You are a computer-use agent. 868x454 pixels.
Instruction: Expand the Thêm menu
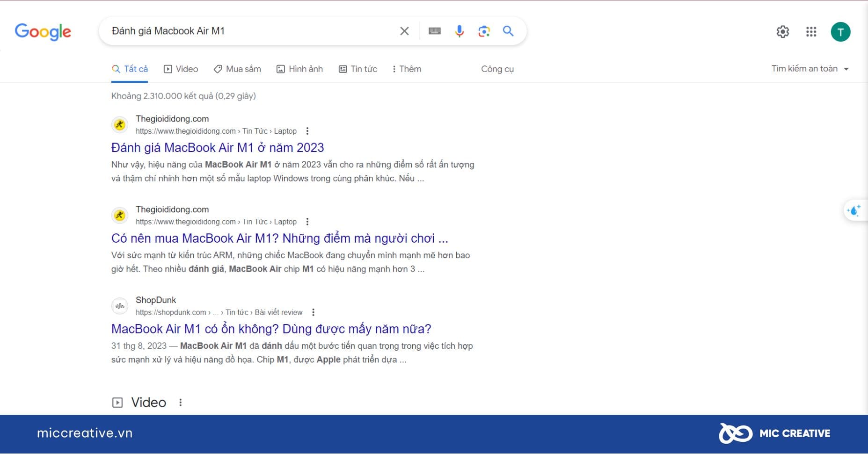tap(407, 69)
